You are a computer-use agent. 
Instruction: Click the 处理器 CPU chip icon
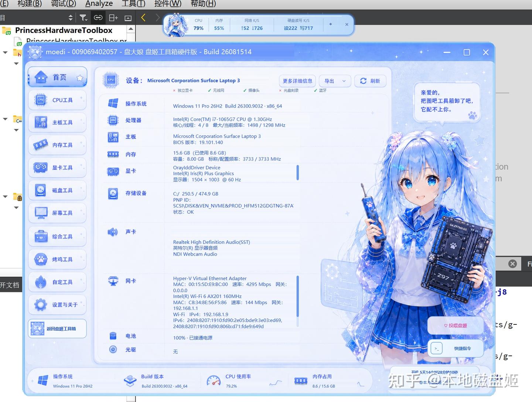(113, 120)
